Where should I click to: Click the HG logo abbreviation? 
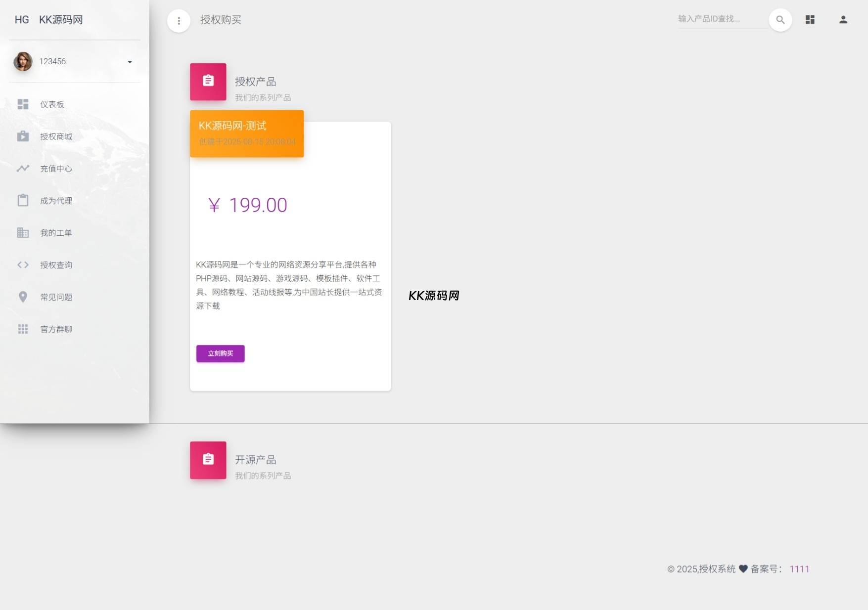pos(22,20)
